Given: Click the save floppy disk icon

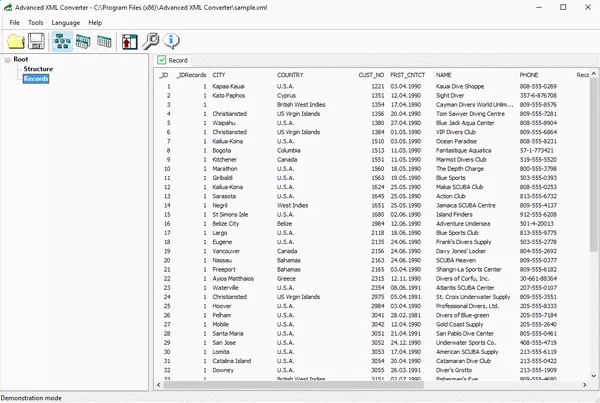Looking at the screenshot, I should click(x=37, y=41).
